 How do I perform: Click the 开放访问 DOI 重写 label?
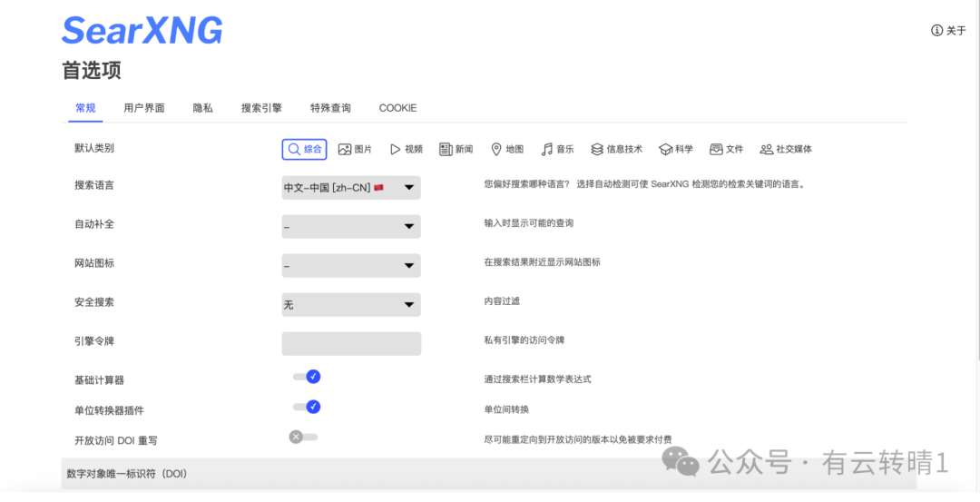[x=115, y=441]
